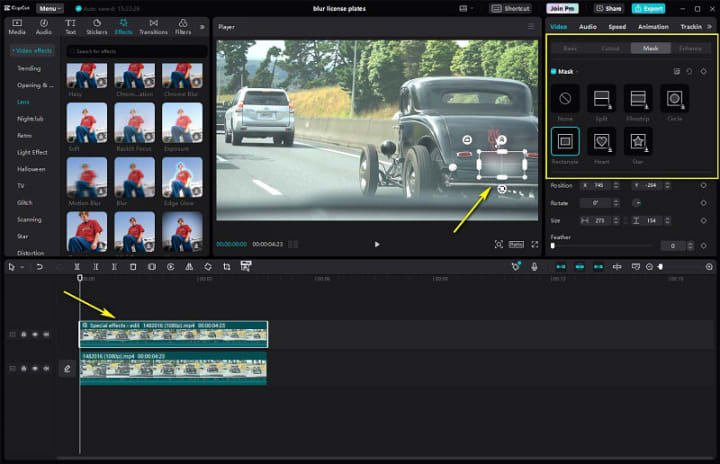Switch to the Speed tab
This screenshot has height=464, width=720.
click(617, 27)
